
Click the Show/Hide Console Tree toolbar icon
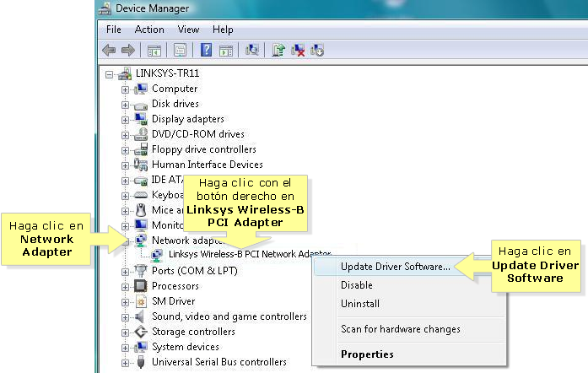pyautogui.click(x=154, y=51)
